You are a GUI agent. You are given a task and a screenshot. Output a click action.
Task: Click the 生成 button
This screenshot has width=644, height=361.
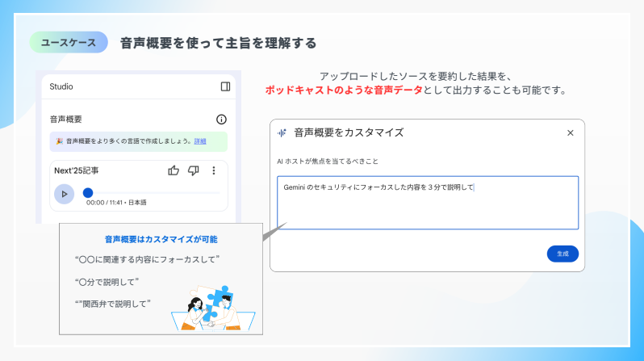point(562,254)
